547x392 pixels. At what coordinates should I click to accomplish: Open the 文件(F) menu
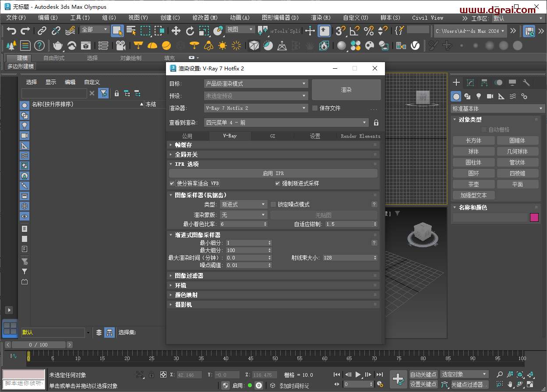(16, 18)
